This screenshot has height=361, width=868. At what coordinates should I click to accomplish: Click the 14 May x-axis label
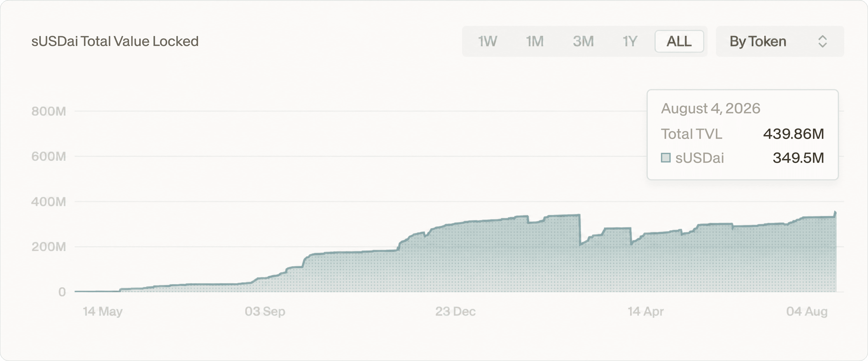(103, 311)
